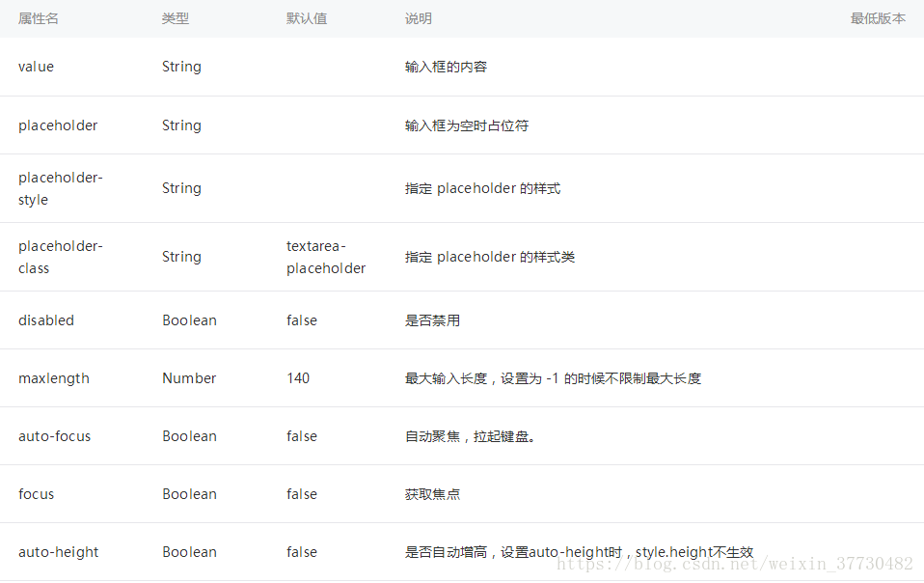Click description 指定 placeholder 的样式
924x583 pixels.
[482, 188]
